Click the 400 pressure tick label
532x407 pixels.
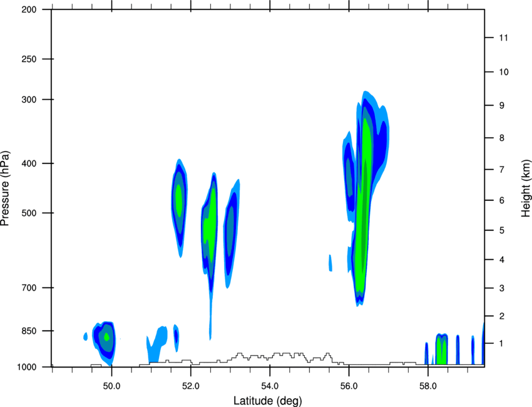(29, 163)
